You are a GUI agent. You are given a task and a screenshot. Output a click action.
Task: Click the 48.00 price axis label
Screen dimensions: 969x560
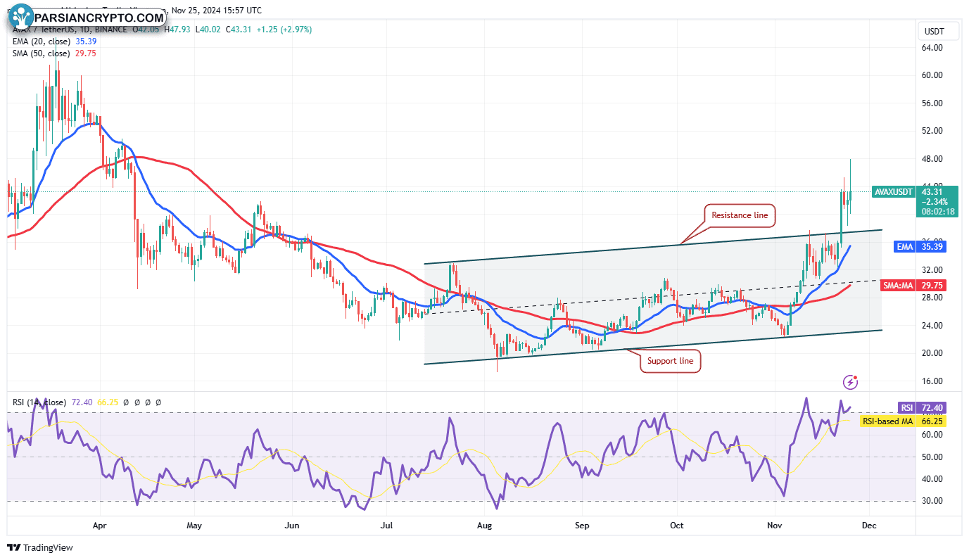click(x=933, y=159)
